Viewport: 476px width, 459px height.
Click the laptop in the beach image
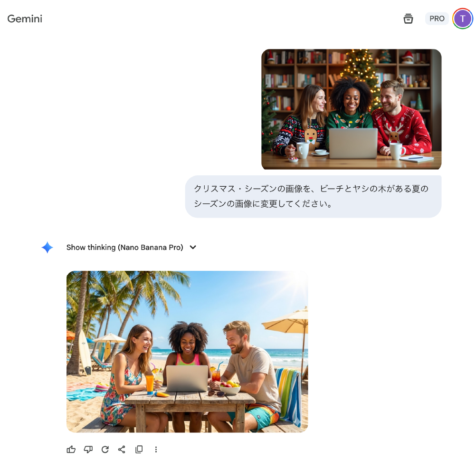187,379
